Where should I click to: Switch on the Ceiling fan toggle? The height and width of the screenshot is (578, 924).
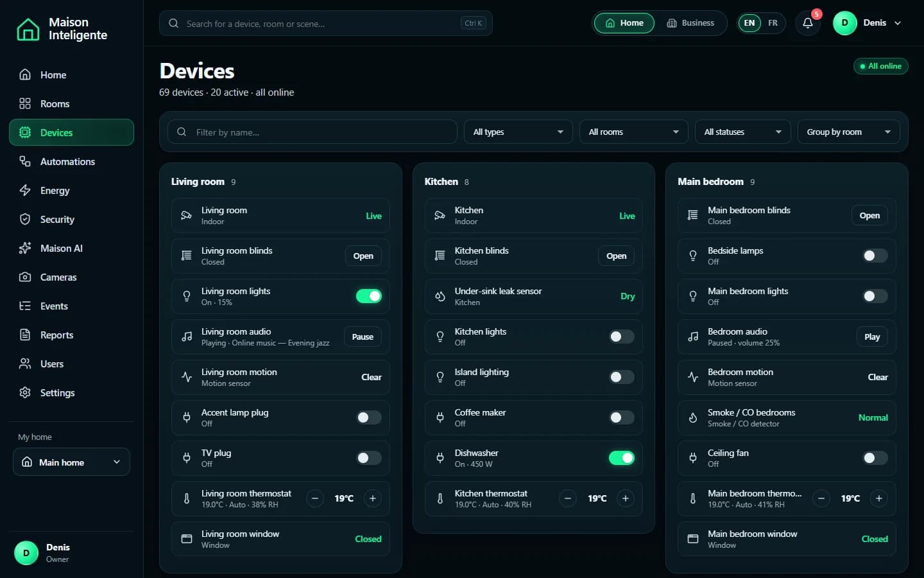pyautogui.click(x=875, y=458)
